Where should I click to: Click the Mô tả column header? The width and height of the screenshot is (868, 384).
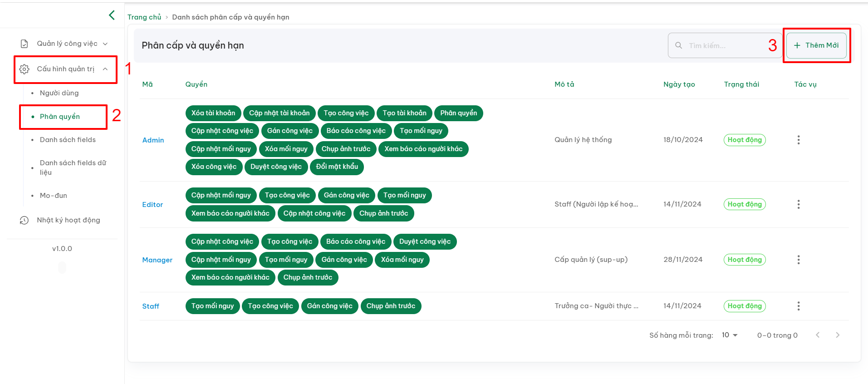point(564,84)
